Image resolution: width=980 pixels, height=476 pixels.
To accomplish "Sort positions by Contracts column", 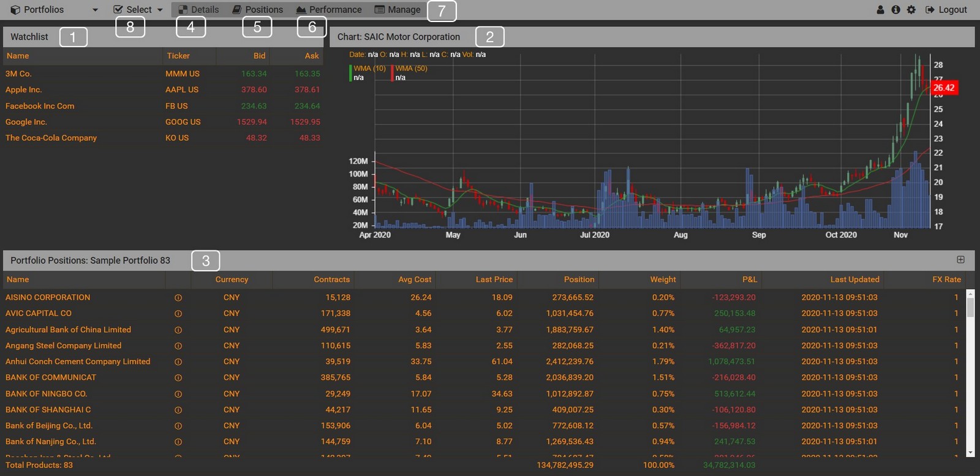I will (332, 279).
